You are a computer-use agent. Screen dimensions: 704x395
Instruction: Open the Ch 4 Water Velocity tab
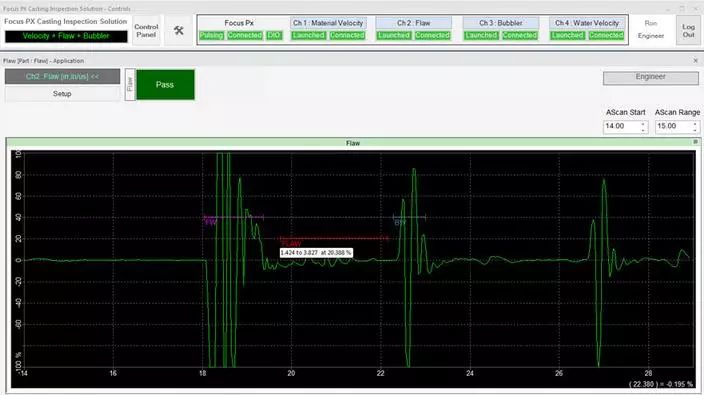(x=586, y=23)
